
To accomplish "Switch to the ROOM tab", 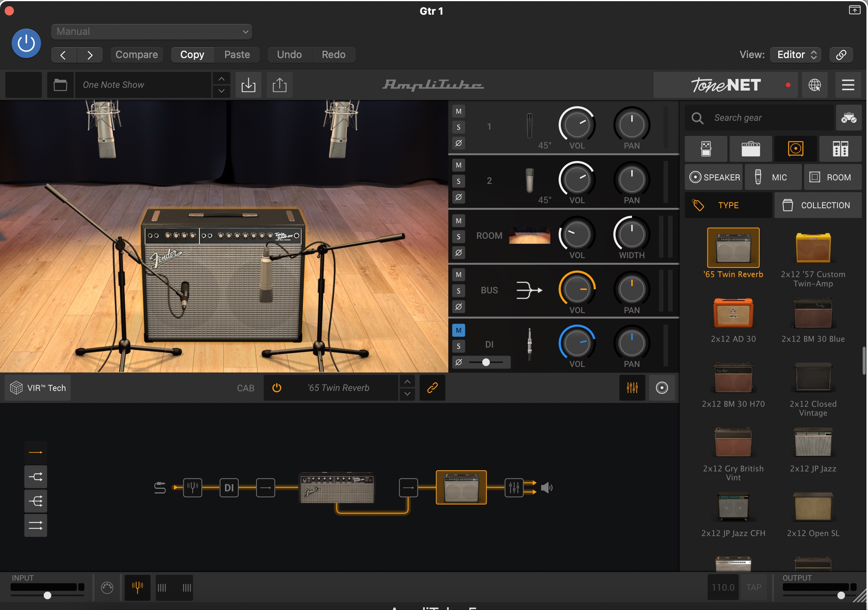I will 833,177.
